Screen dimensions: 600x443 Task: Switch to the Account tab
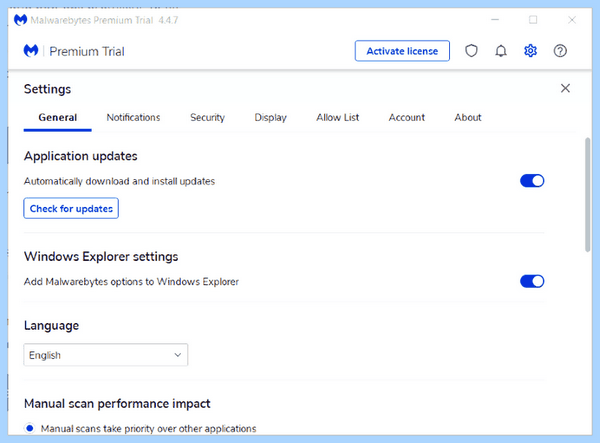[x=407, y=117]
